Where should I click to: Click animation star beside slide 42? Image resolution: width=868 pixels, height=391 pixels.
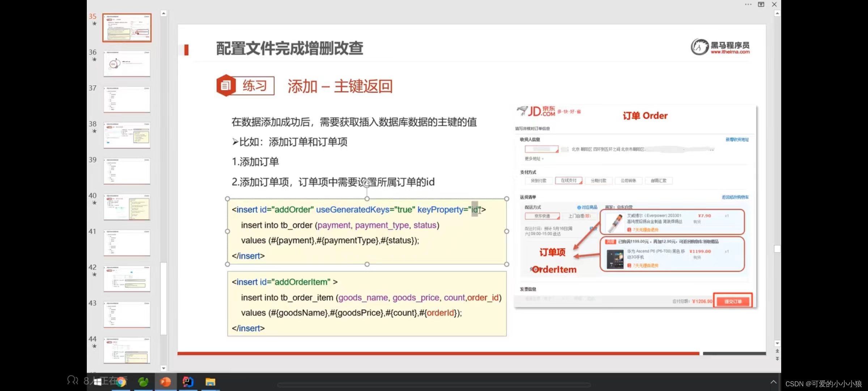point(94,274)
